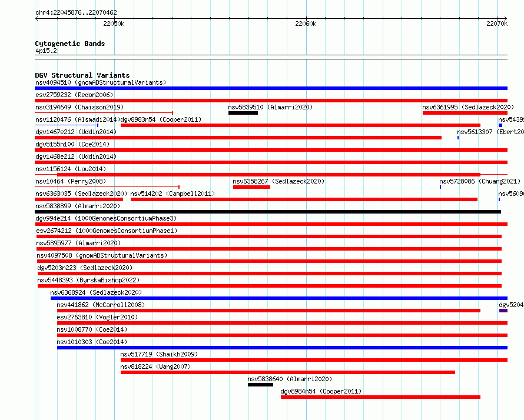Screen dimensions: 524x420
Task: Open the esv2759232 (Redon2006) variant label
Action: click(74, 95)
